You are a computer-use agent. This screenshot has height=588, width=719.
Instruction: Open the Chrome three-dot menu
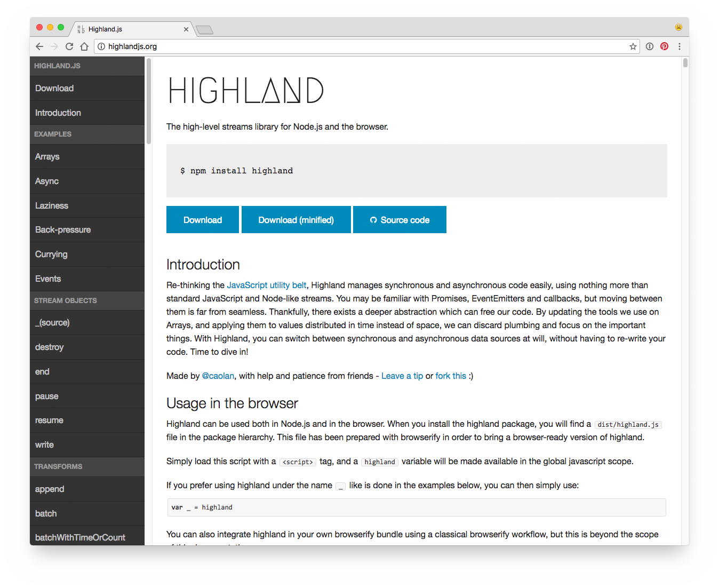(680, 46)
